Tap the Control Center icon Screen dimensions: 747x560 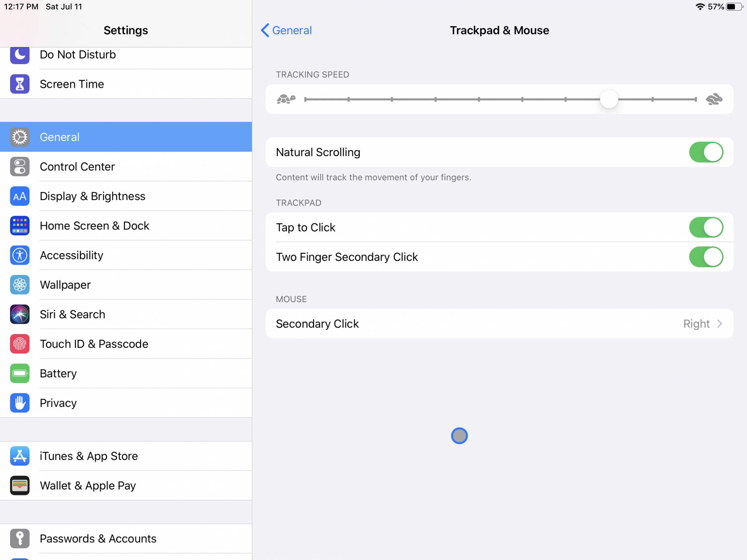coord(20,167)
